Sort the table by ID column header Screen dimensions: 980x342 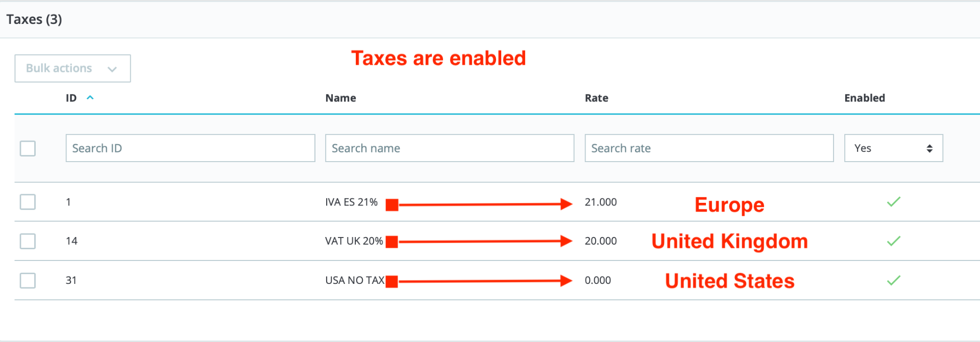(71, 98)
